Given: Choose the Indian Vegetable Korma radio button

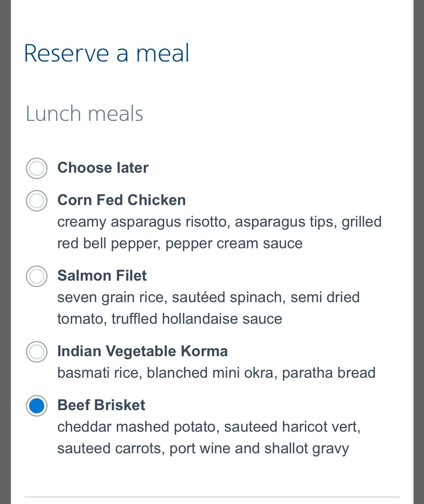Looking at the screenshot, I should point(37,351).
